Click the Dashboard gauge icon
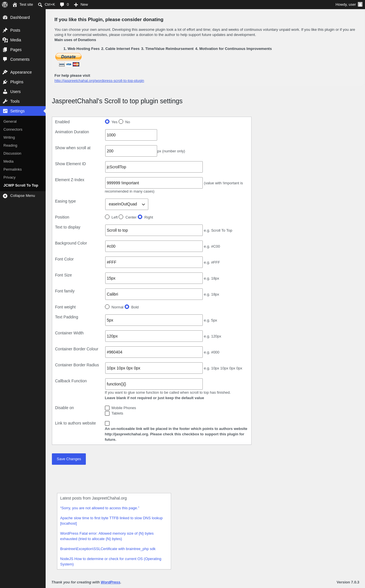Viewport: 365px width, 588px height. click(5, 17)
